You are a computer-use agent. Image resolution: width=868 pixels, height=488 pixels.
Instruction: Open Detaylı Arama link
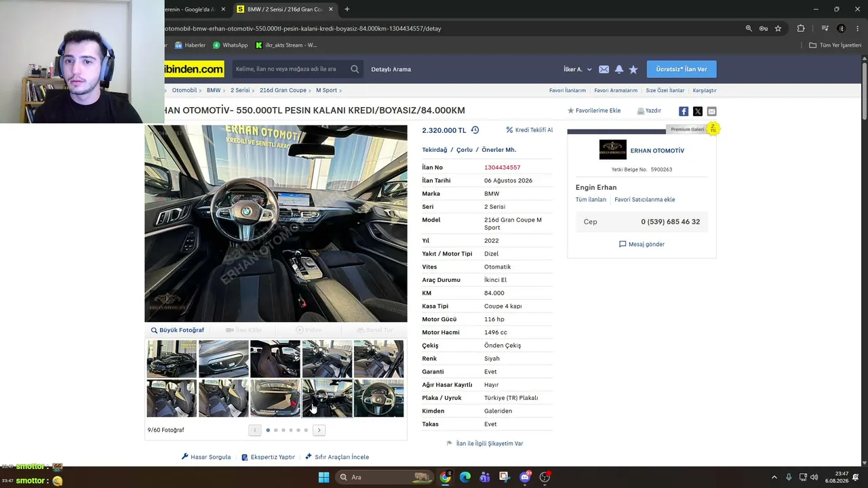pyautogui.click(x=391, y=69)
